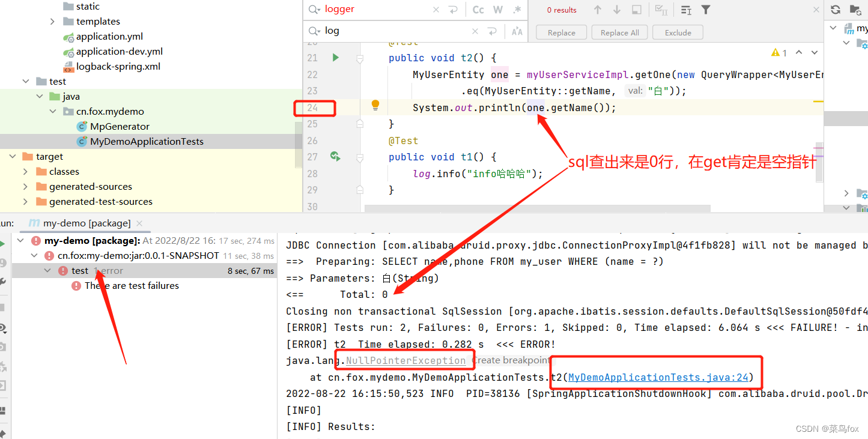
Task: Click the Replace All button
Action: tap(620, 32)
